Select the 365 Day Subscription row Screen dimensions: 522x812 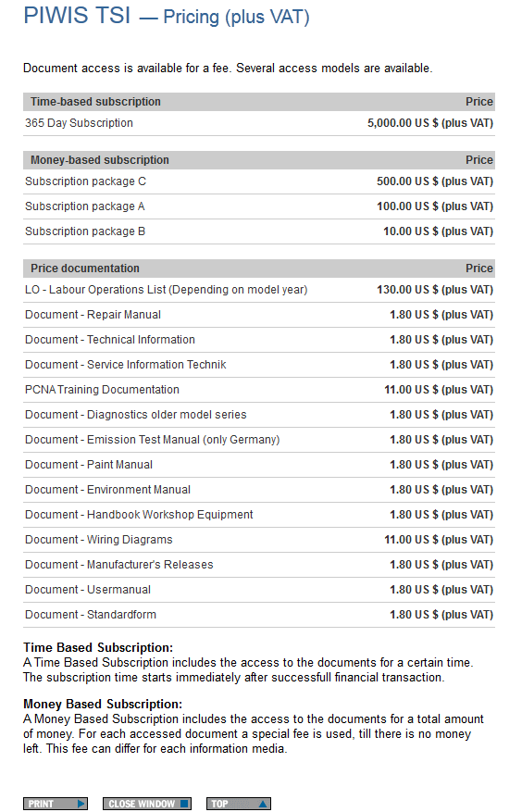(259, 123)
